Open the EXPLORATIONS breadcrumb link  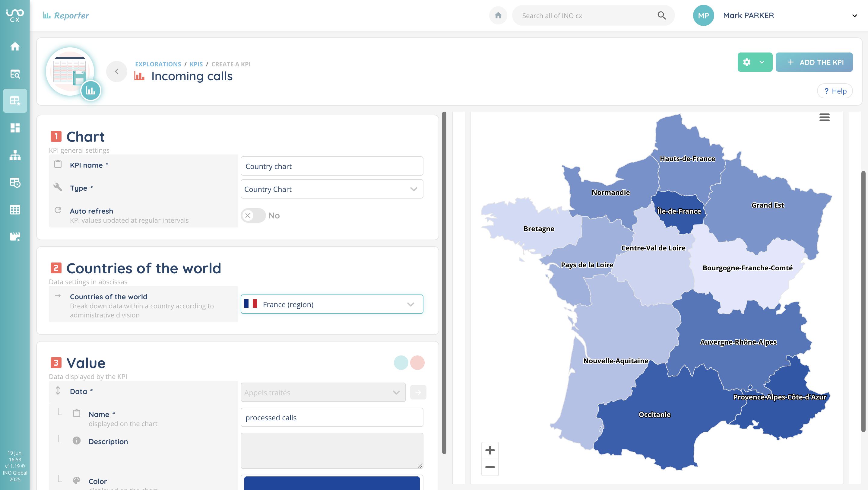pos(158,64)
